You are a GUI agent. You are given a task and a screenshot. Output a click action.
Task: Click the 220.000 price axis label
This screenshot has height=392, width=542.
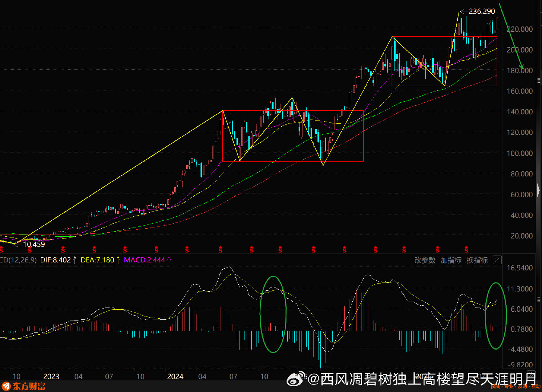520,29
